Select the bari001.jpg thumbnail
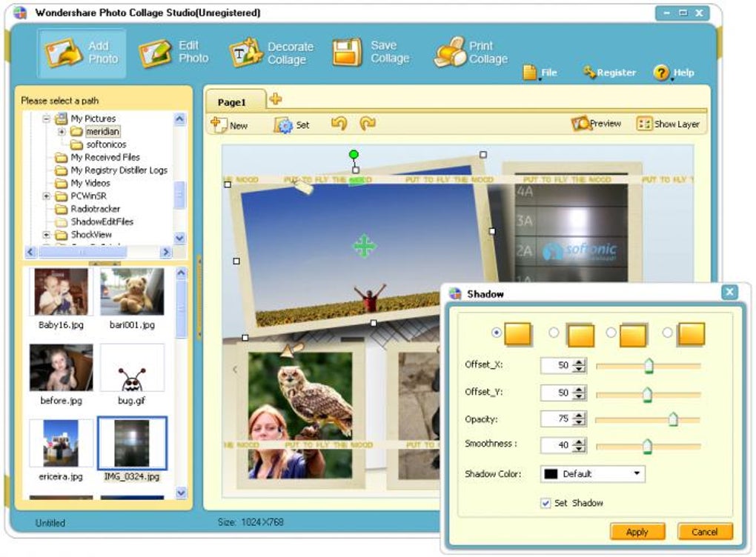 pos(132,292)
